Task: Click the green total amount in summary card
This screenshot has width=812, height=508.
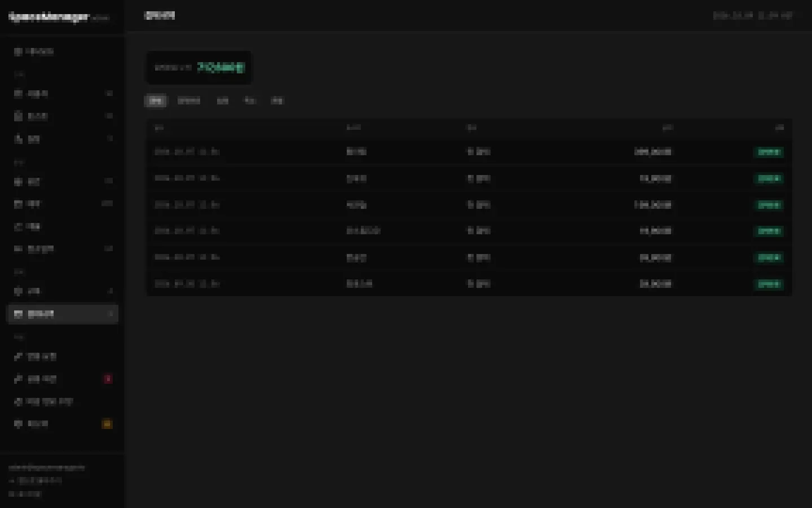Action: 221,68
